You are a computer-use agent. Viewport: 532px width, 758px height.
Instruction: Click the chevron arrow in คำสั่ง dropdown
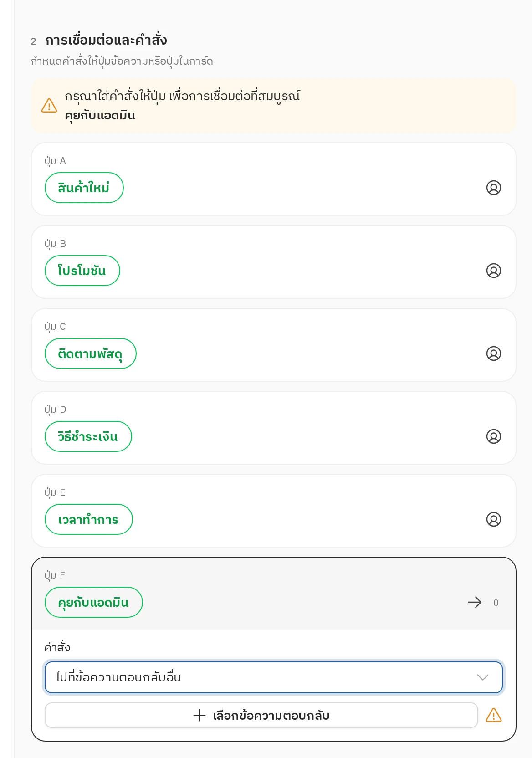coord(483,677)
